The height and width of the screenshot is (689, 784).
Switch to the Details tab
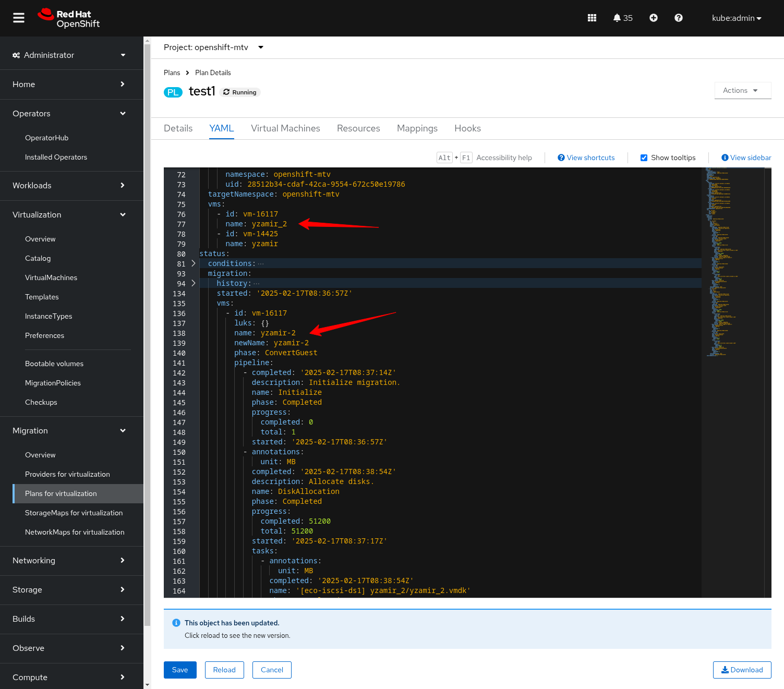[x=178, y=128]
